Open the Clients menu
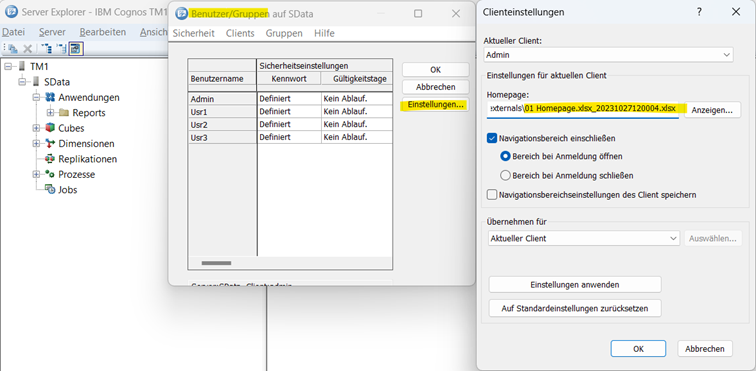This screenshot has width=756, height=371. tap(240, 33)
